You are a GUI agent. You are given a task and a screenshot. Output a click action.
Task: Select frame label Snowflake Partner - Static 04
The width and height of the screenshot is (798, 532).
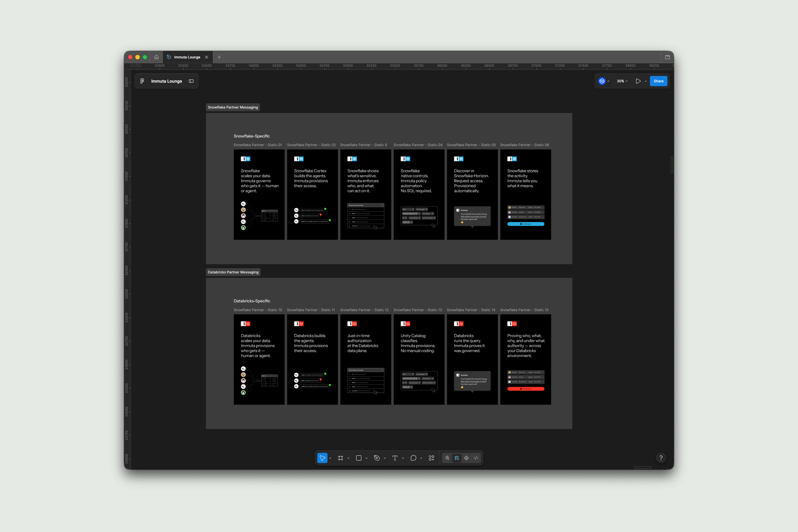click(418, 145)
